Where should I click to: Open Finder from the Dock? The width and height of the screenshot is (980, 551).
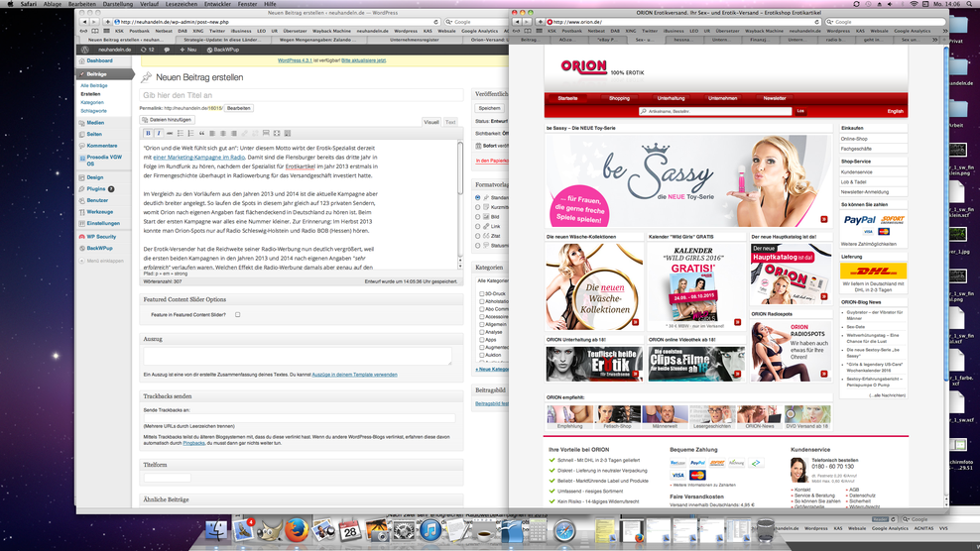point(216,530)
